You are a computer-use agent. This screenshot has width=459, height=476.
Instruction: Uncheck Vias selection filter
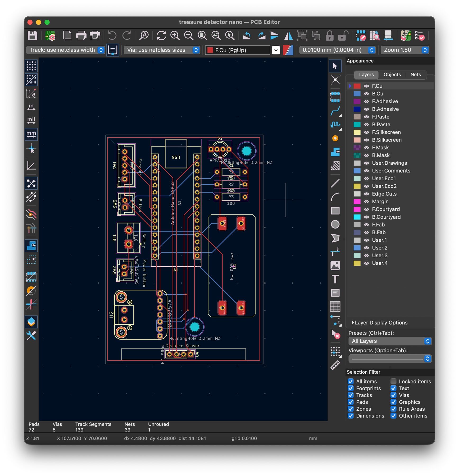[x=393, y=395]
